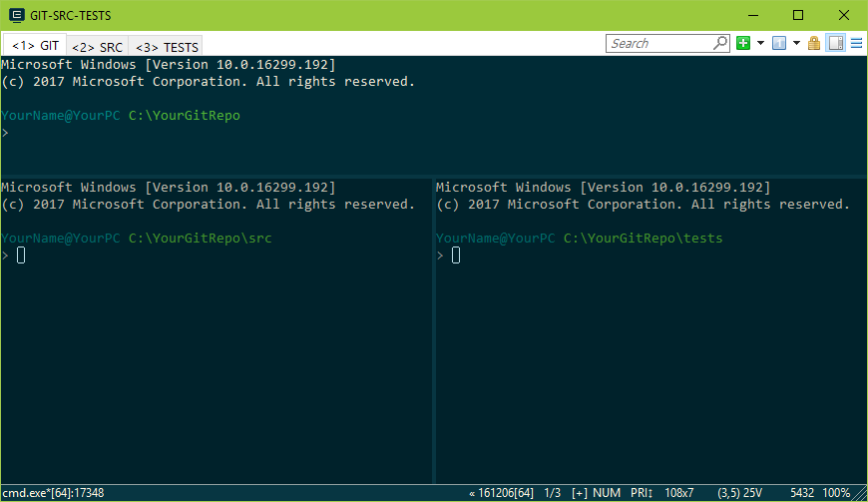Expand the active console list dropdown arrow
Image resolution: width=868 pixels, height=502 pixels.
coord(796,43)
